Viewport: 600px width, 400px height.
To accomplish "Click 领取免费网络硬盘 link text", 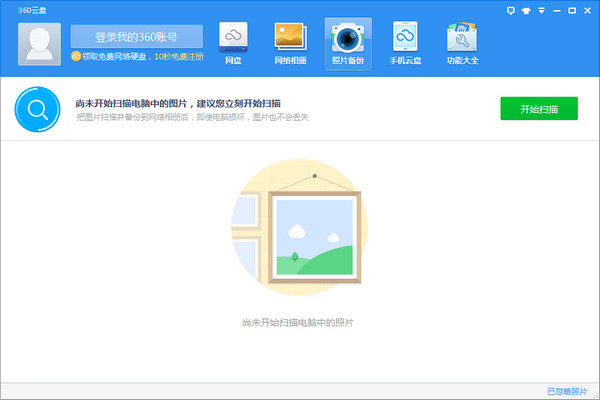I will click(115, 57).
